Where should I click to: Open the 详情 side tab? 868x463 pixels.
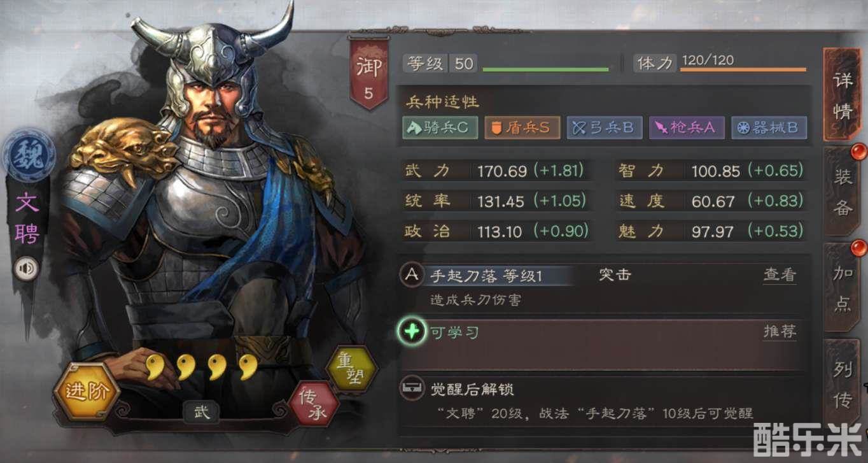(842, 96)
